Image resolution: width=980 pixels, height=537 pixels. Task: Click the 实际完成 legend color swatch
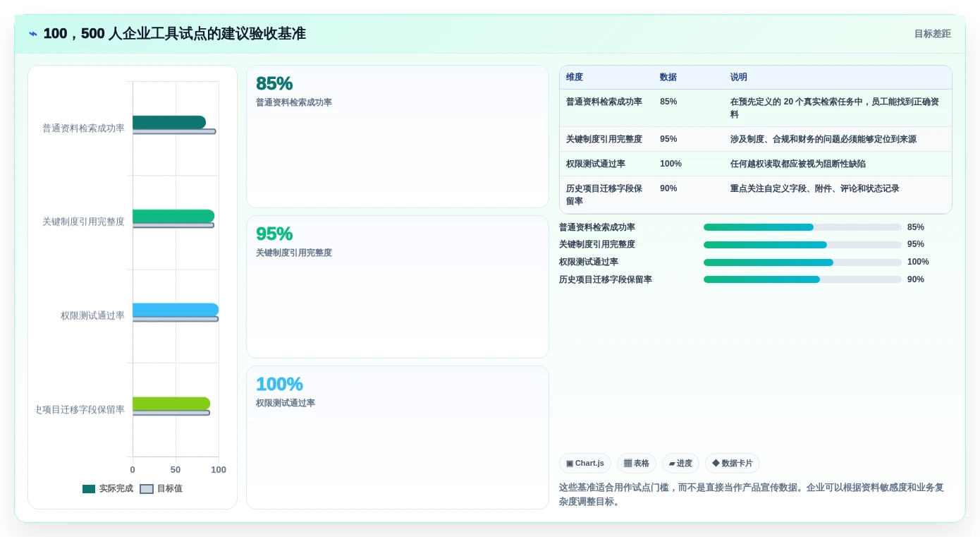(x=89, y=488)
